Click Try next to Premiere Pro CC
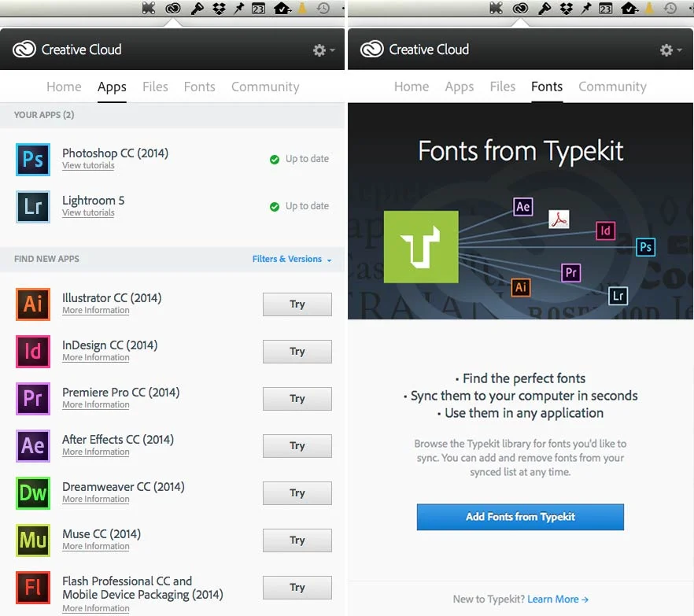Image resolution: width=694 pixels, height=616 pixels. [297, 399]
